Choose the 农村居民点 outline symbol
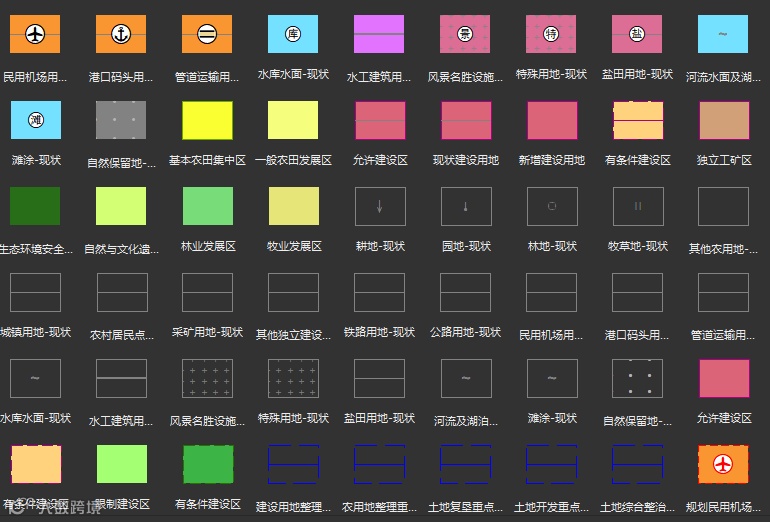Screen dimensions: 770x522 122,293
